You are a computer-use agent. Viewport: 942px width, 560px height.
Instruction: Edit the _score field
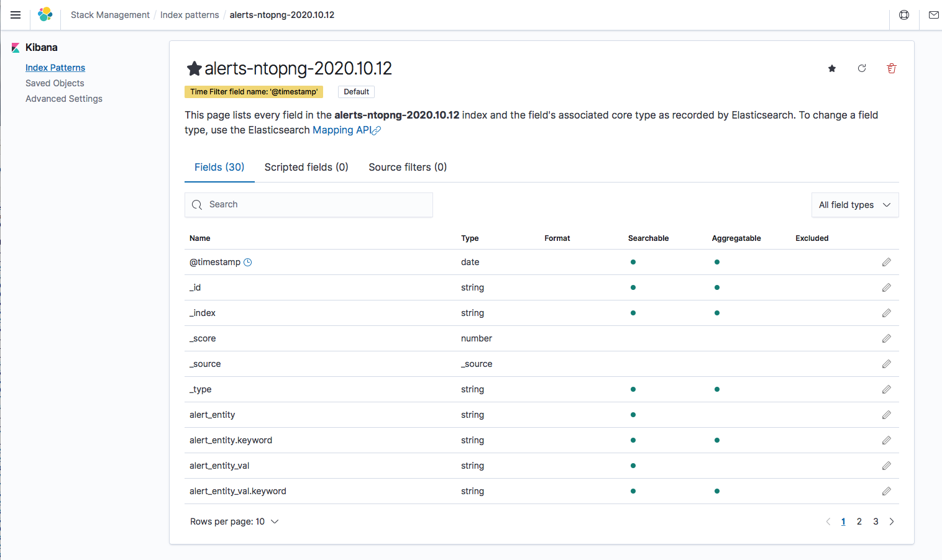click(x=887, y=338)
